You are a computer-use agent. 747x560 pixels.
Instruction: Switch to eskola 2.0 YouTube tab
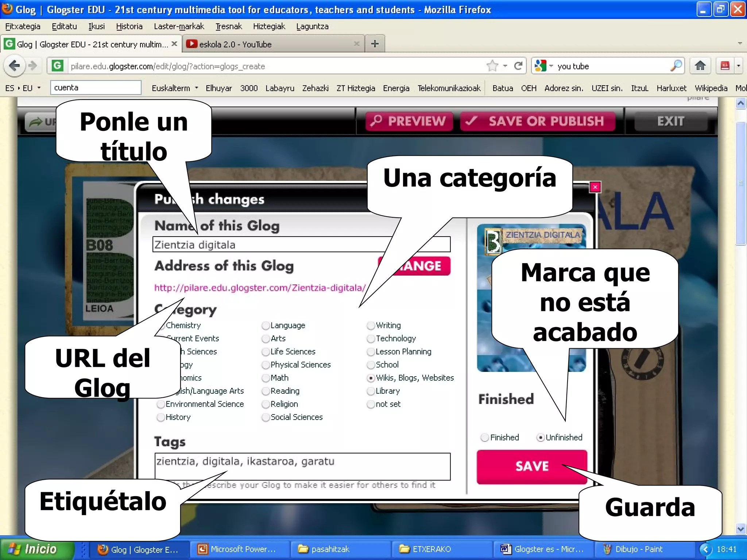click(x=274, y=44)
